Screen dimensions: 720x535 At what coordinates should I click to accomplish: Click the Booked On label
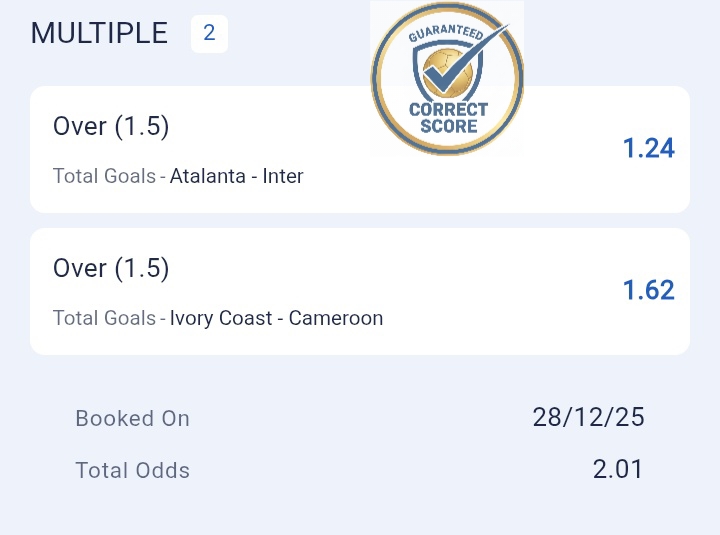click(132, 418)
